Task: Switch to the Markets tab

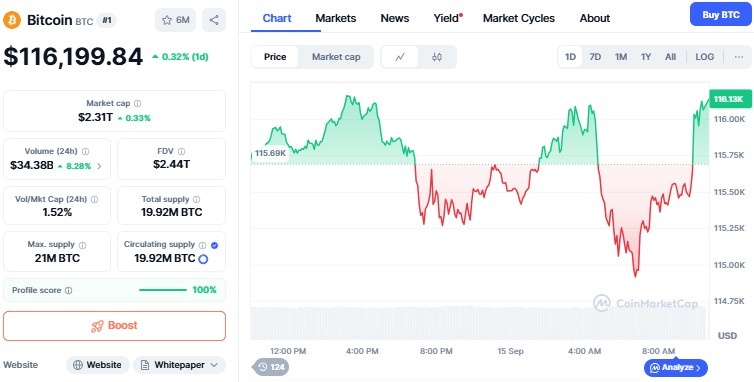Action: 336,18
